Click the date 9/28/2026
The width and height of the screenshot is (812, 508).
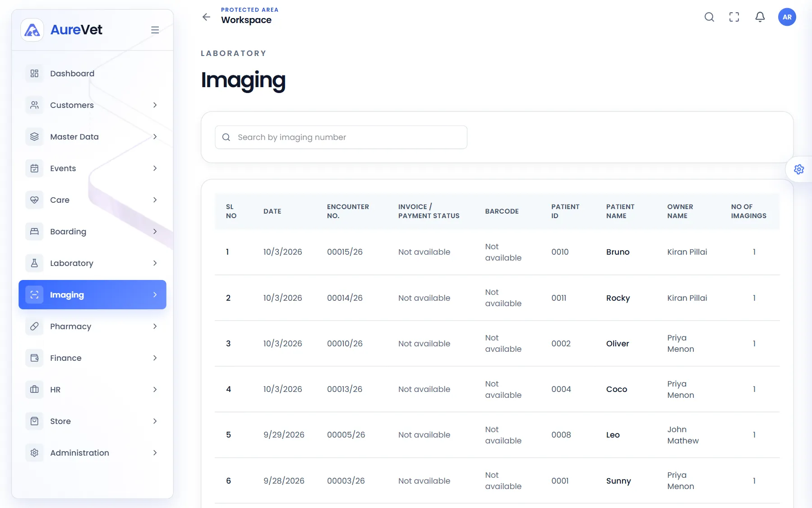[284, 481]
